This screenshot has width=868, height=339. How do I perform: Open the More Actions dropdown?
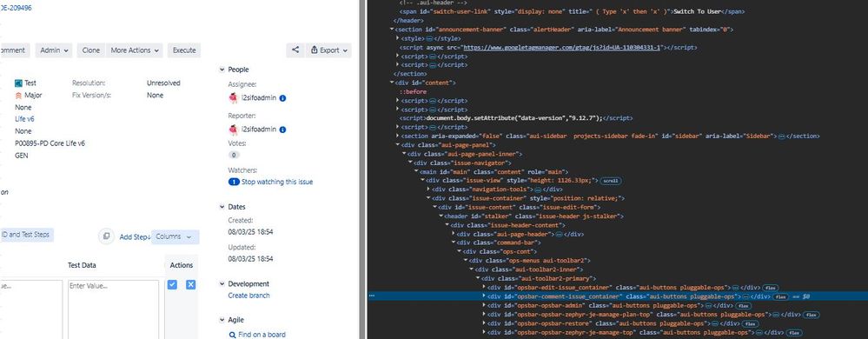[135, 50]
